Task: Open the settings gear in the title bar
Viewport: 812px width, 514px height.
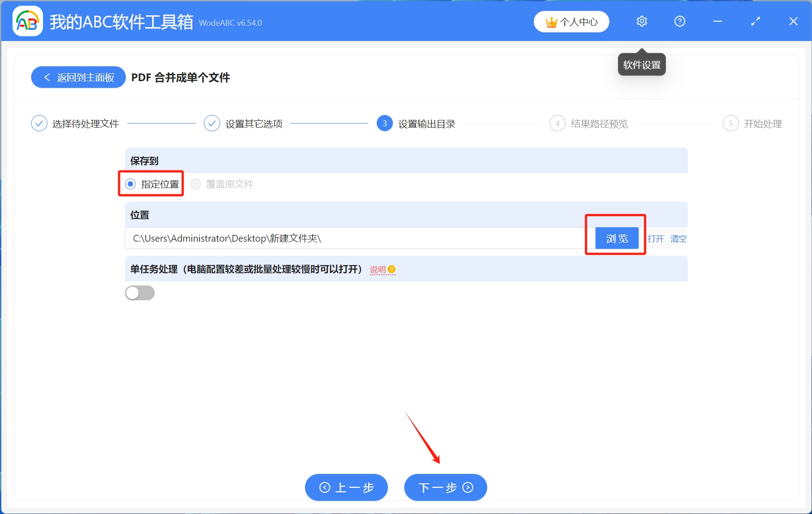Action: (641, 21)
